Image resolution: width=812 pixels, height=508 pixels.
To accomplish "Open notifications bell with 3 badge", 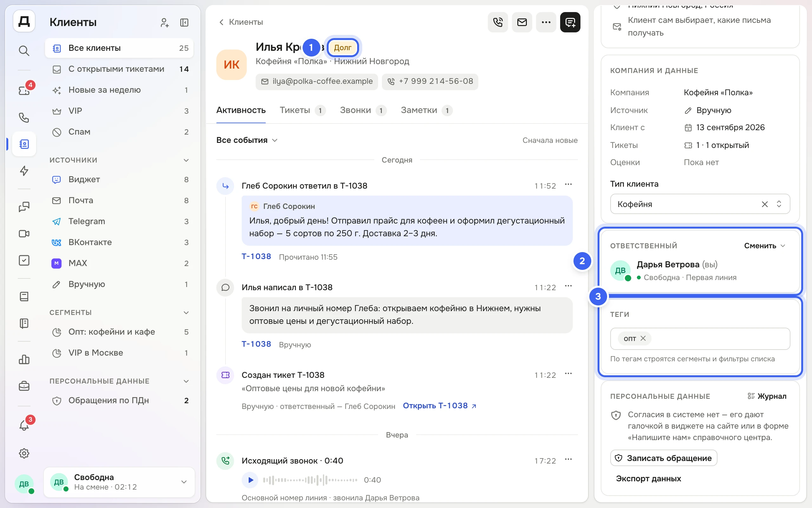I will [x=24, y=426].
